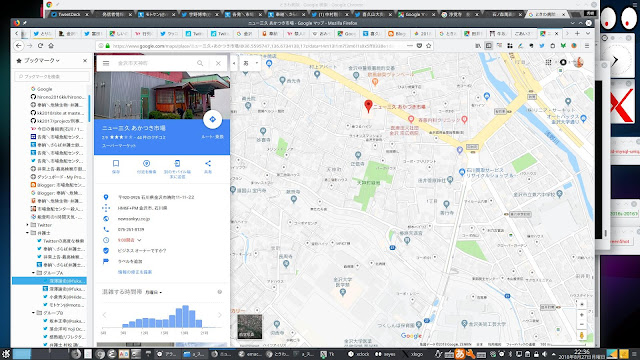Switch to satellite view thumbnail
The width and height of the screenshot is (640, 360).
coord(249,327)
